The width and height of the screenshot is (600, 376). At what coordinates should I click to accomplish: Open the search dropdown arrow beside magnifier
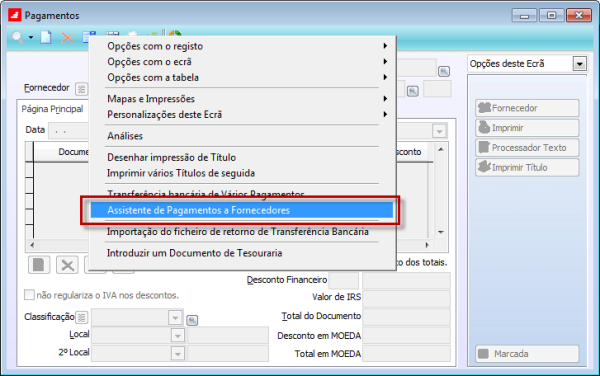coord(31,37)
